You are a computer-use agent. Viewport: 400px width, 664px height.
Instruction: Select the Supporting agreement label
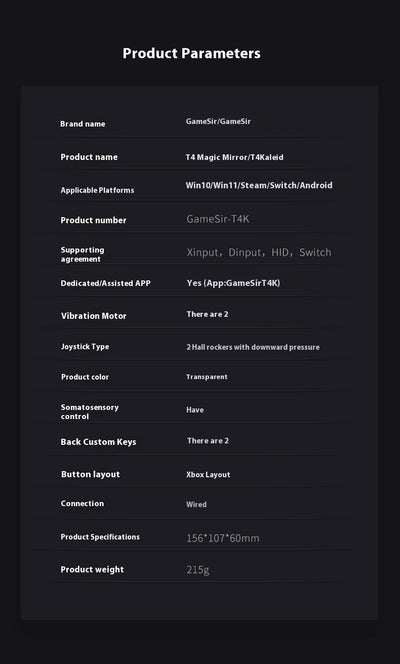point(83,255)
